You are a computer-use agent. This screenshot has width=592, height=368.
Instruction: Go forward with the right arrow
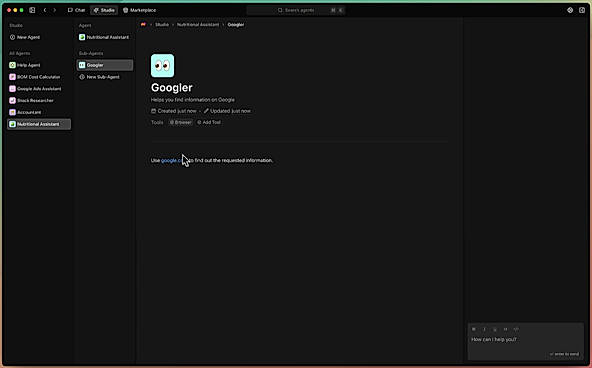[55, 10]
